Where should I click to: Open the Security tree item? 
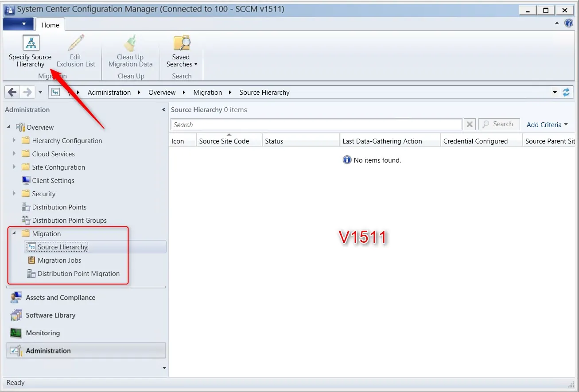[x=43, y=194]
